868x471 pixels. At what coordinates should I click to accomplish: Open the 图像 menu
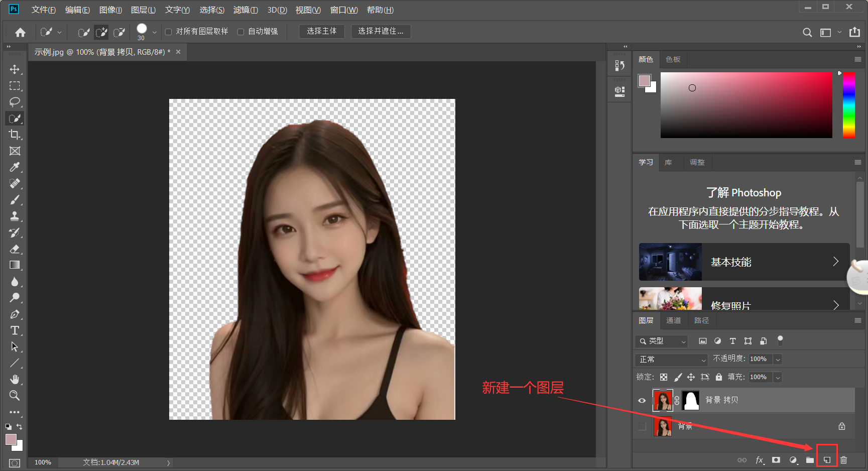(110, 10)
